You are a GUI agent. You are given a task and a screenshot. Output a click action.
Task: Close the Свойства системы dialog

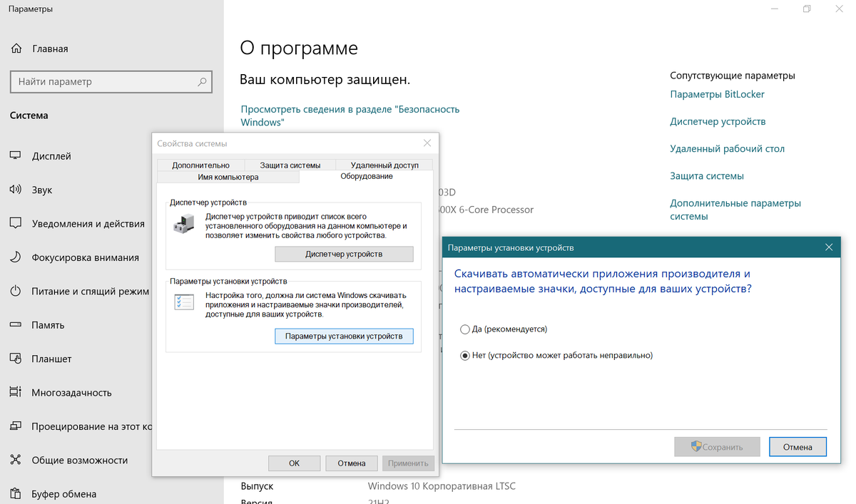click(x=427, y=143)
